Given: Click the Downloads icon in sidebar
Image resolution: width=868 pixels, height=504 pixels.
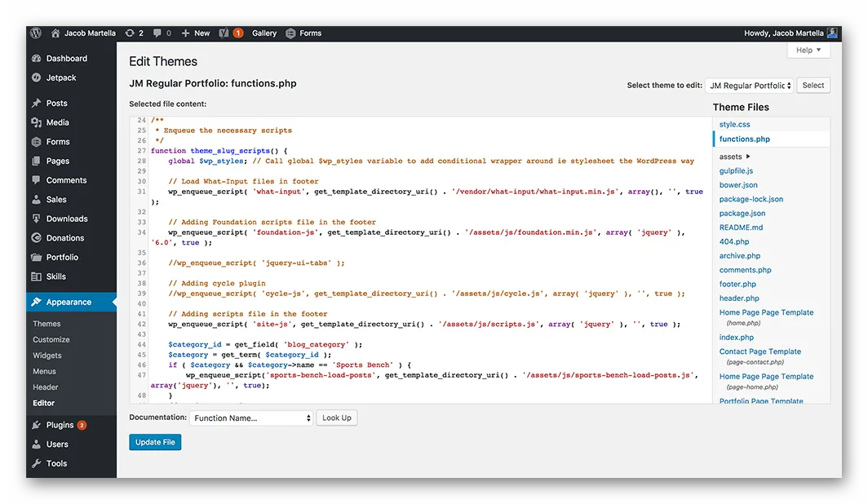Looking at the screenshot, I should coord(37,219).
